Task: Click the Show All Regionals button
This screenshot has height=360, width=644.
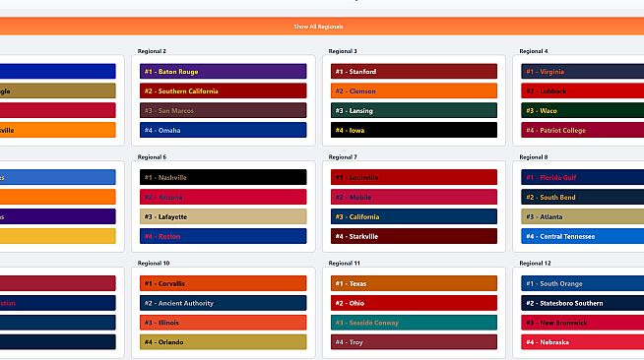Action: [x=318, y=27]
